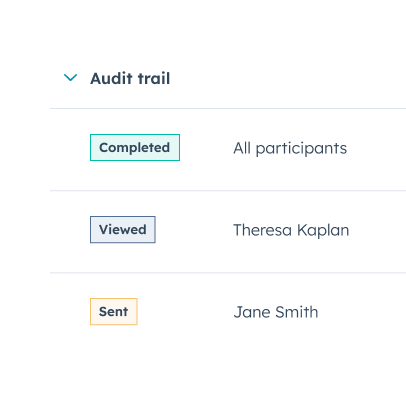
Task: Click the word All in Completed row
Action: (x=242, y=148)
